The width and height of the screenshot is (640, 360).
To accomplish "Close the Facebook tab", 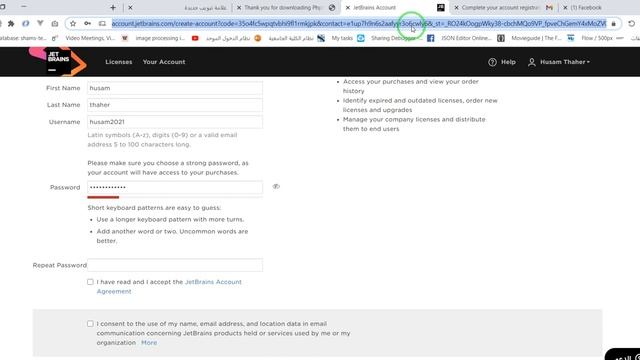I will [565, 7].
